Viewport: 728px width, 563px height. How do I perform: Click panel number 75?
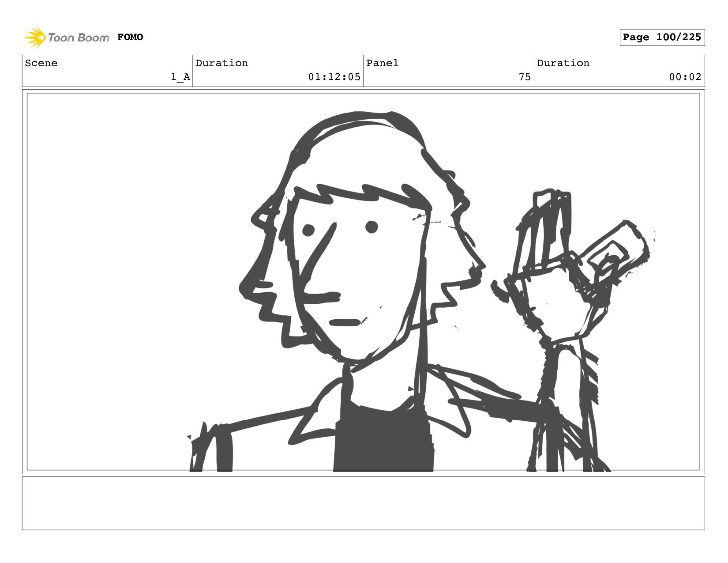[525, 77]
